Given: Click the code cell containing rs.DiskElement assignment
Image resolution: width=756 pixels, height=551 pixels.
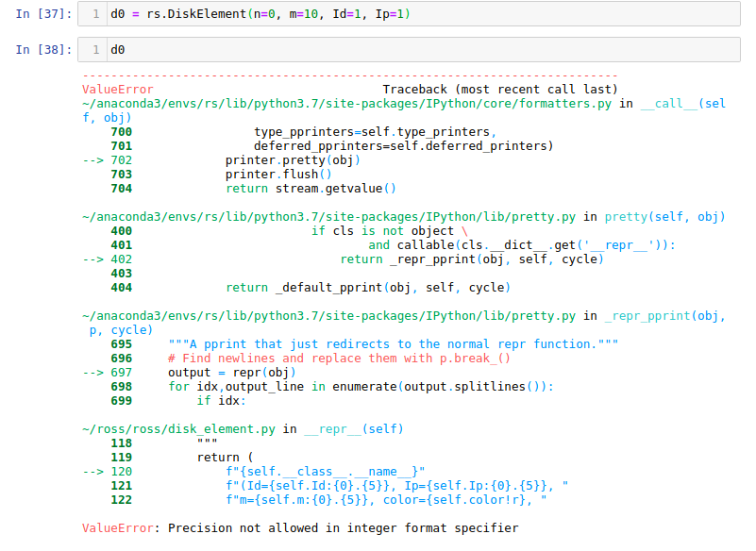Looking at the screenshot, I should tap(409, 14).
